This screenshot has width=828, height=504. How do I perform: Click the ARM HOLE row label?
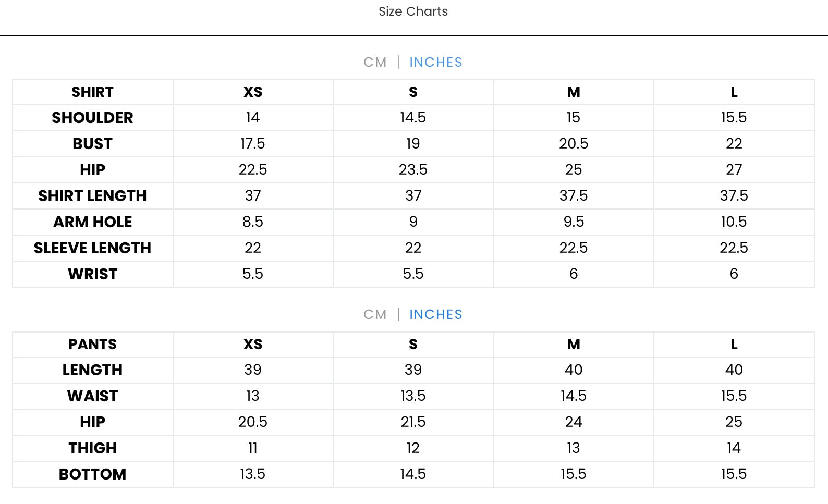pos(92,222)
